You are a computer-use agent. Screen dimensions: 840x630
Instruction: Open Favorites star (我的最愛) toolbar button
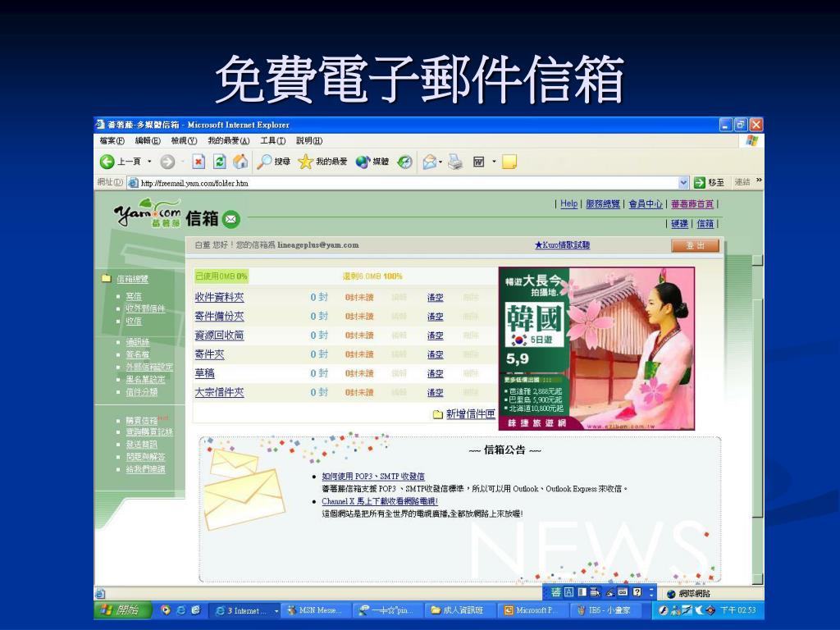coord(322,162)
